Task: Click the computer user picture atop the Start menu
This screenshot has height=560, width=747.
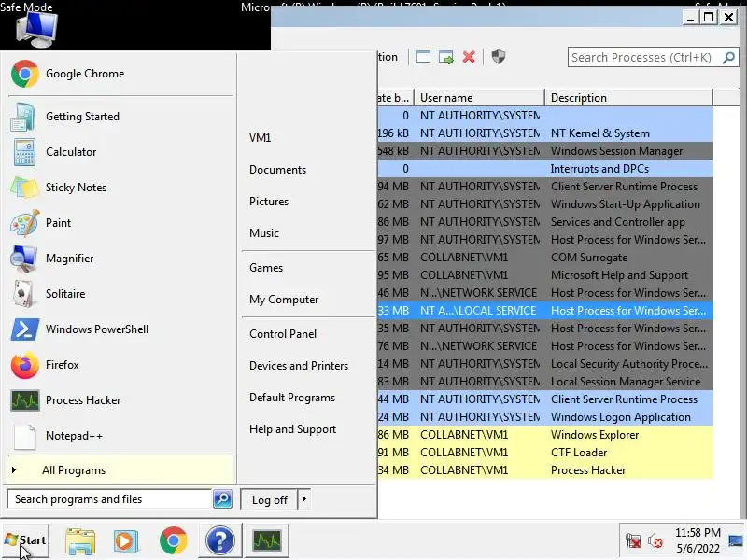Action: [37, 30]
